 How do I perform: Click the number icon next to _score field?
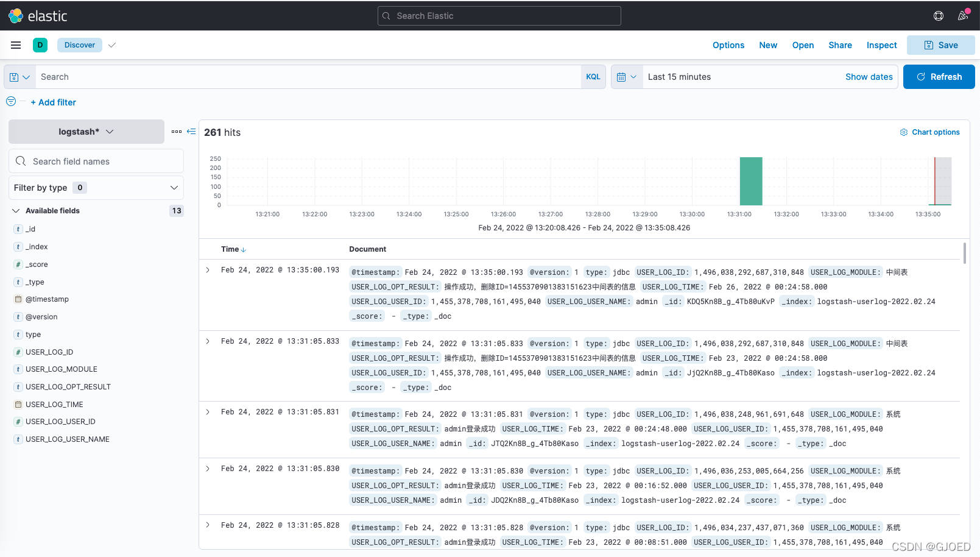click(18, 264)
